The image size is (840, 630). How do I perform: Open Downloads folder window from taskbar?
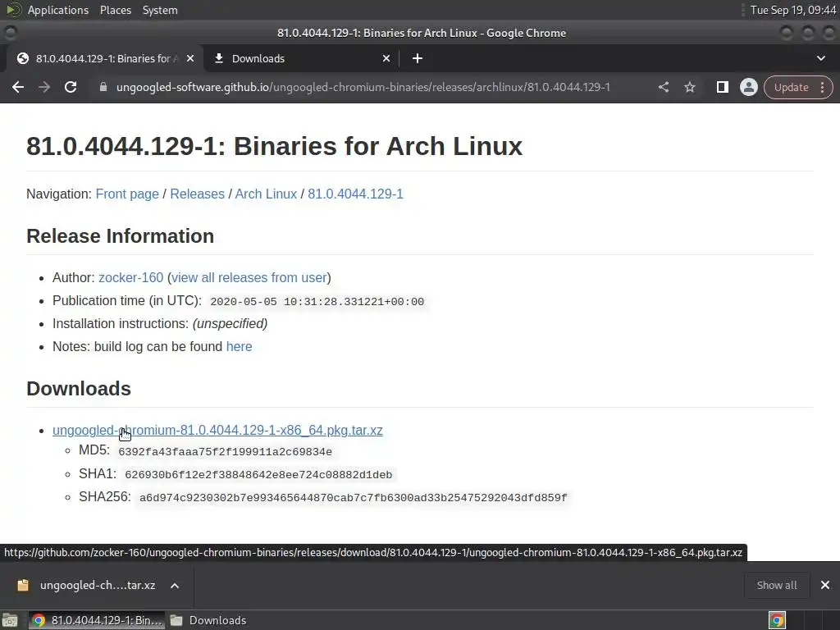pos(208,620)
